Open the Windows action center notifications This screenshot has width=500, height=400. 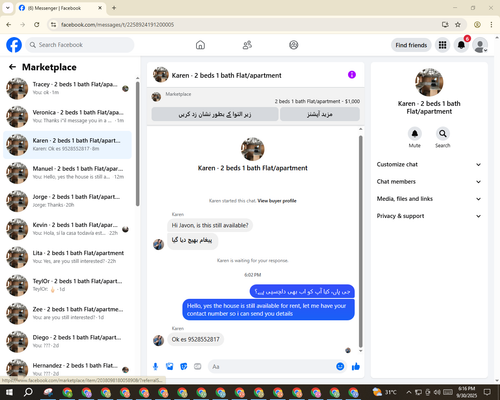(x=487, y=392)
